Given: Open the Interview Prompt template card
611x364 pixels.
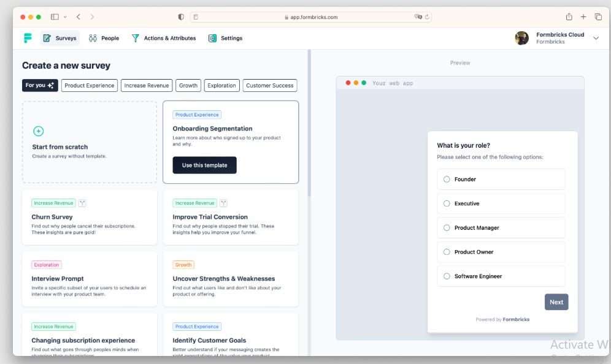Looking at the screenshot, I should [x=90, y=279].
